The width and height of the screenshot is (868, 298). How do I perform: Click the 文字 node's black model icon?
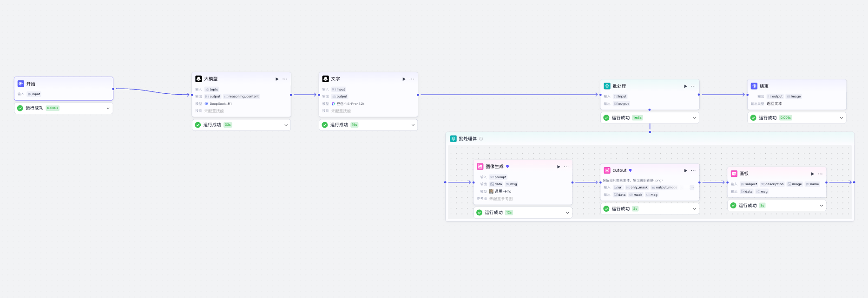pos(325,79)
